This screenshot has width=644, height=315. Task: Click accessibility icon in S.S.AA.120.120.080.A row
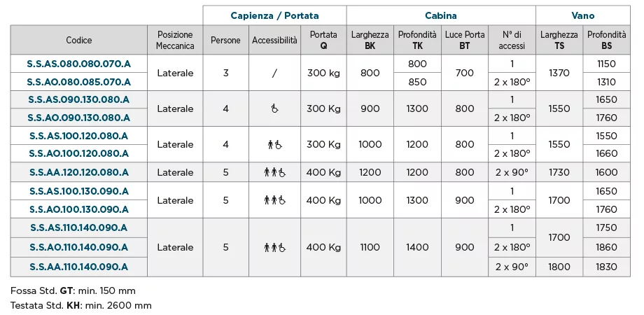click(274, 172)
